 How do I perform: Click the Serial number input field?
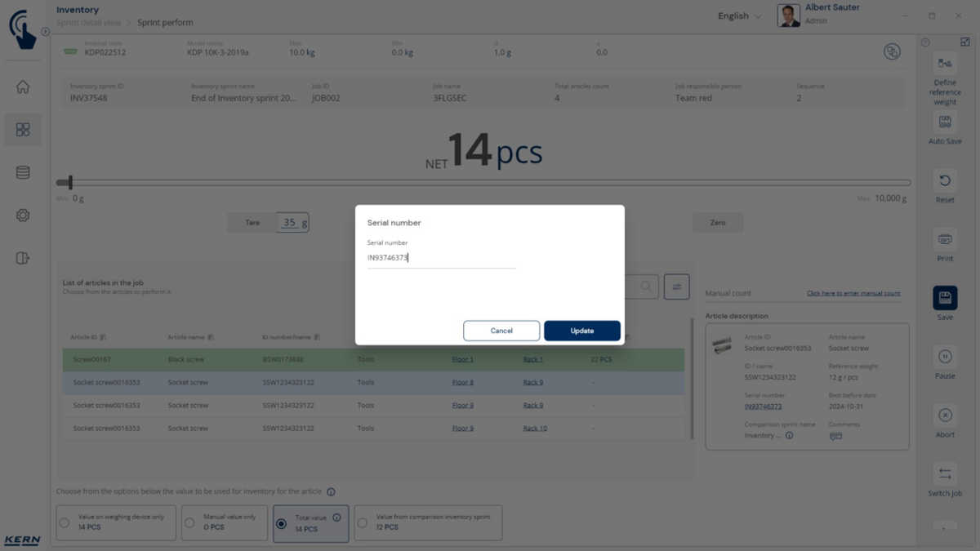pos(441,258)
